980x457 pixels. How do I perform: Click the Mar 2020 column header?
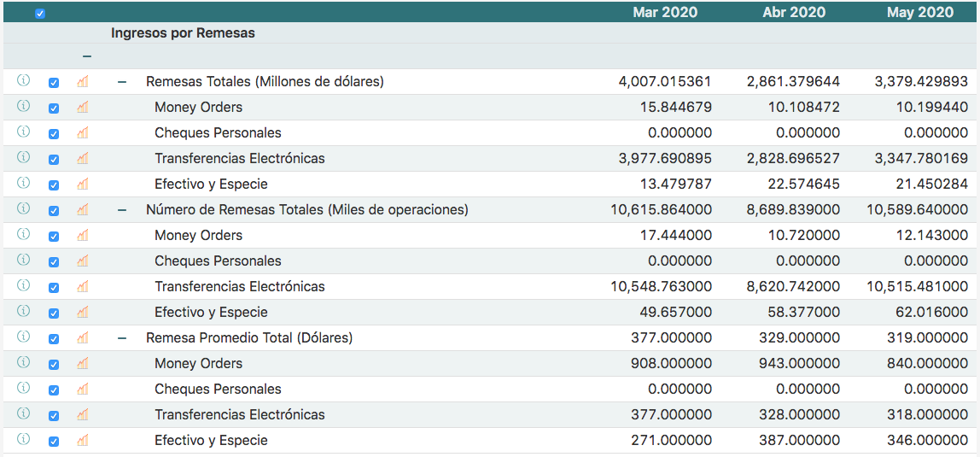[664, 12]
